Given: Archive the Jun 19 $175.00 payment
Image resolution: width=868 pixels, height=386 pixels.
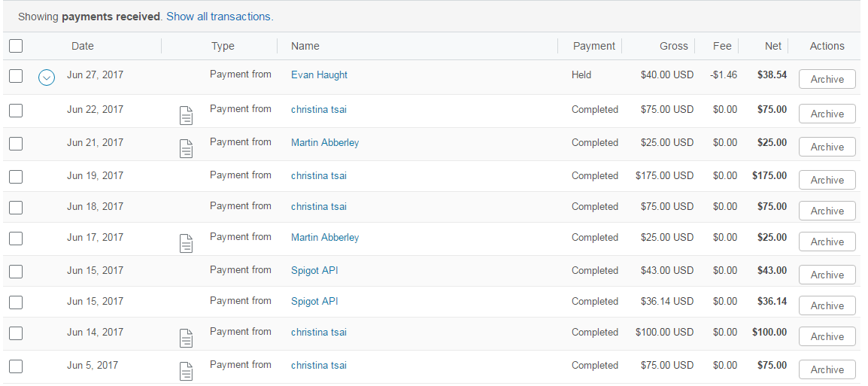Looking at the screenshot, I should tap(827, 181).
